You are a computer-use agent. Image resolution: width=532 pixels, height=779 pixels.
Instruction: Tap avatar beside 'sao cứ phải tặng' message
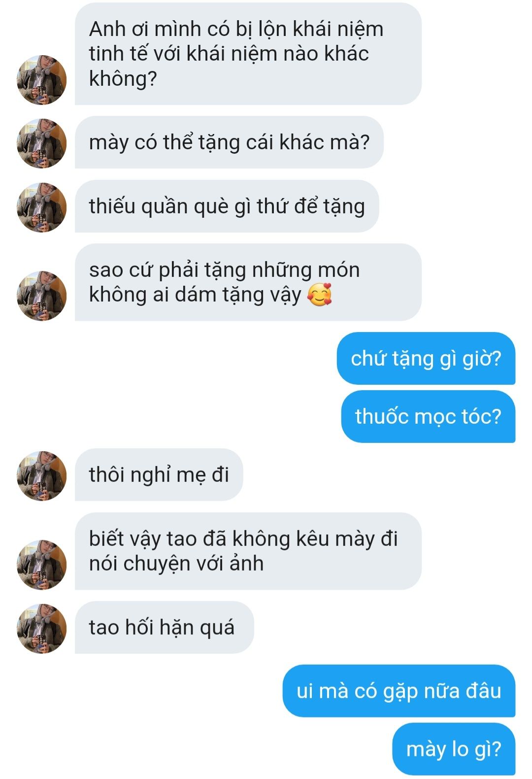coord(42,296)
